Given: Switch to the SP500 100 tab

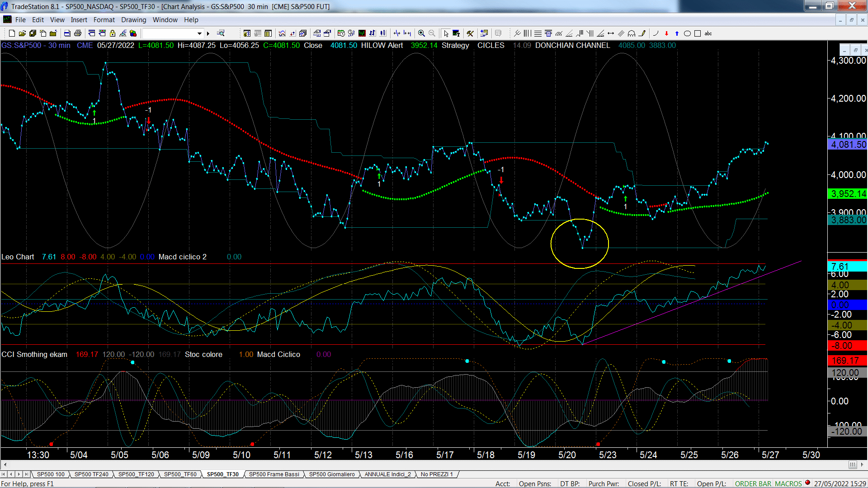Looking at the screenshot, I should point(51,474).
